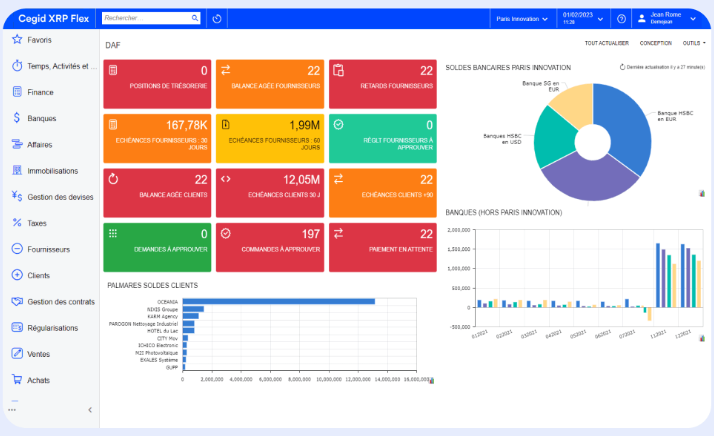Open the Gestion des devises currency icon
This screenshot has height=436, width=714.
17,196
